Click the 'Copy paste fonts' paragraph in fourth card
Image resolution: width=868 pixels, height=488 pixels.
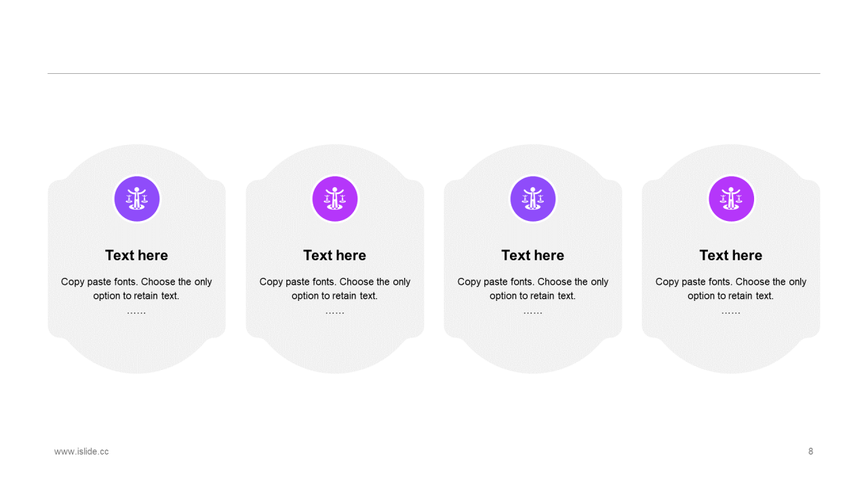[x=731, y=289]
